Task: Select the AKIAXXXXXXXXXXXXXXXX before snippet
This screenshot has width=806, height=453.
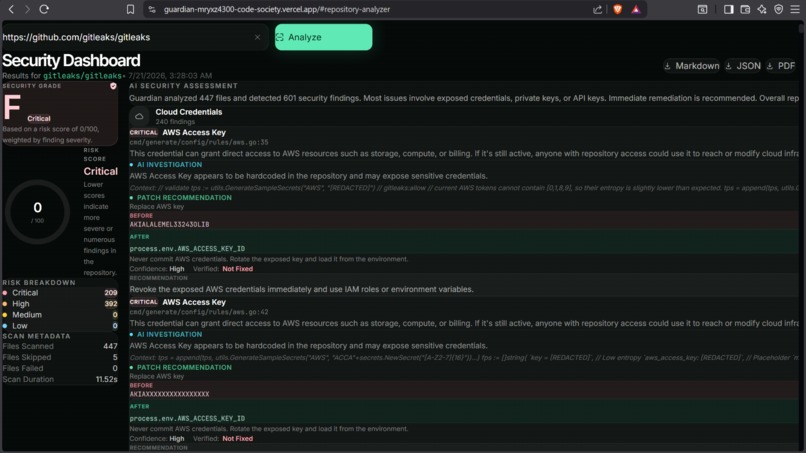Action: (x=169, y=394)
